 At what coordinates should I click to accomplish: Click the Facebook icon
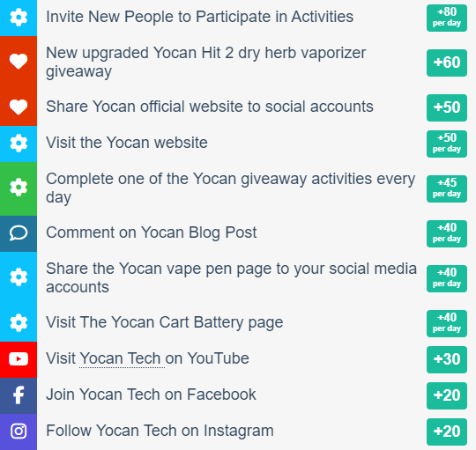tap(19, 395)
